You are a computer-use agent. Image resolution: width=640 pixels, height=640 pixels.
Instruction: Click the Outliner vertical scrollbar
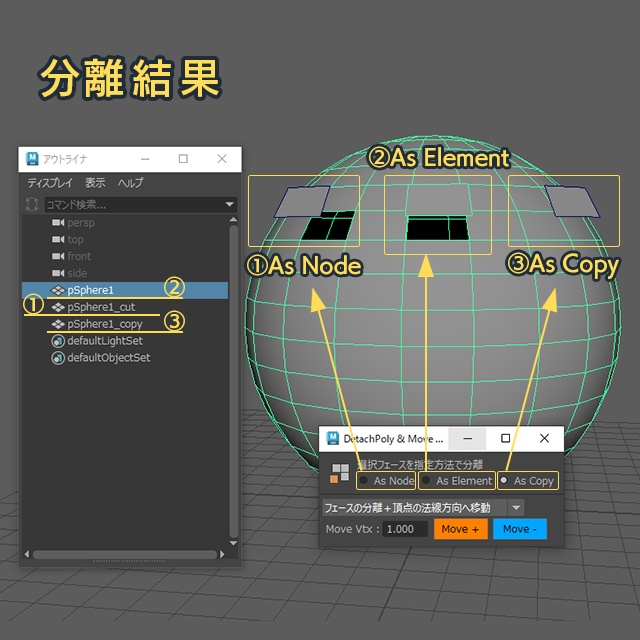tap(233, 381)
